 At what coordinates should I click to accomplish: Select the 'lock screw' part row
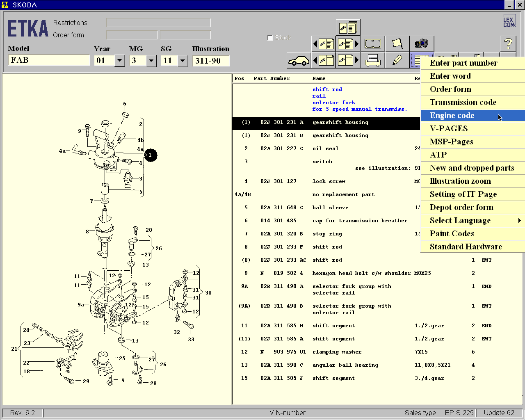(x=326, y=181)
